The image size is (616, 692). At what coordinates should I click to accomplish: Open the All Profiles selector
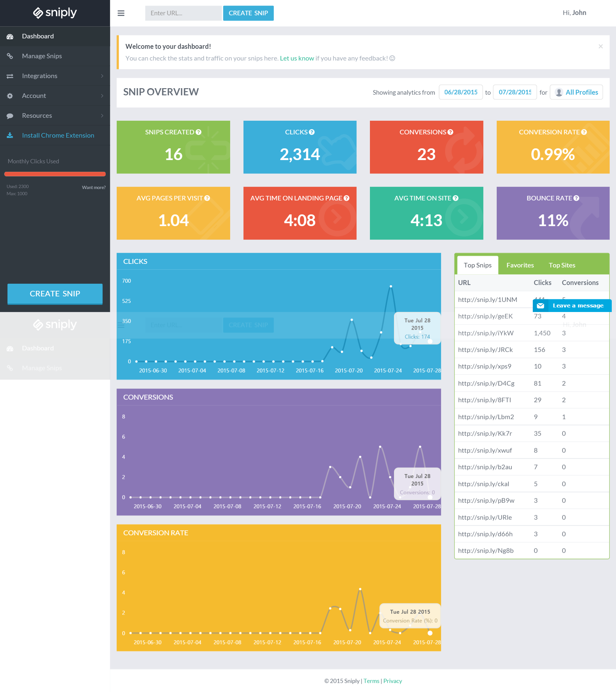pyautogui.click(x=576, y=92)
